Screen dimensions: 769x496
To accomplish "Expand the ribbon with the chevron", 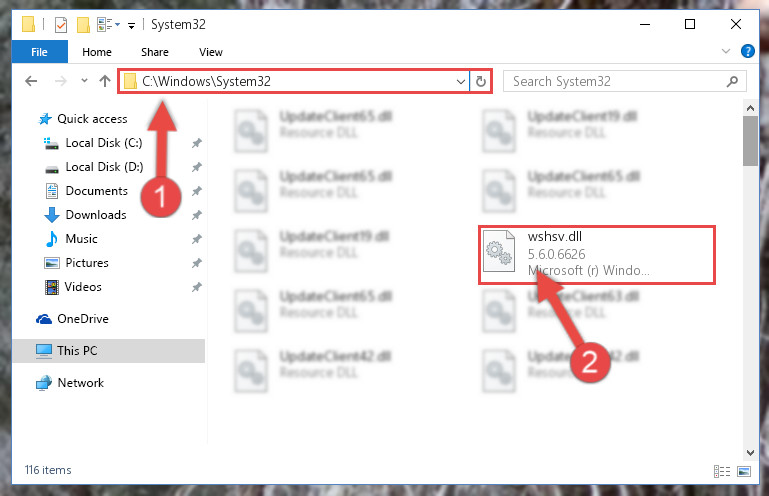I will point(726,51).
